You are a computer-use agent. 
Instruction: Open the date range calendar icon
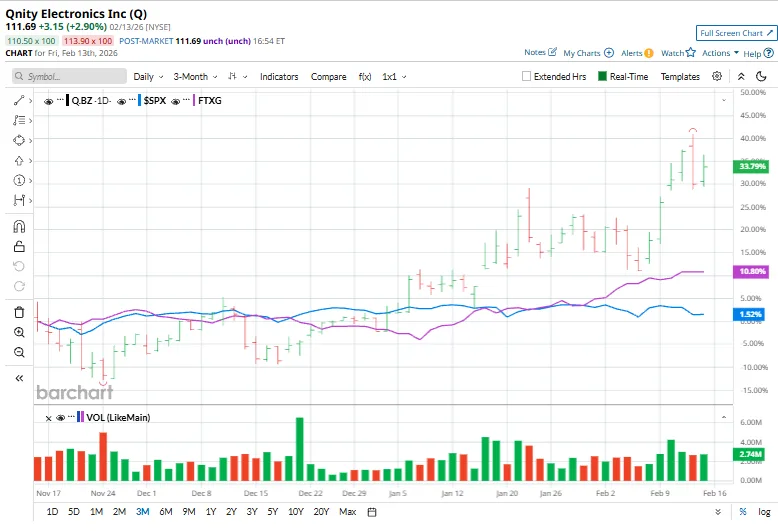click(x=372, y=512)
